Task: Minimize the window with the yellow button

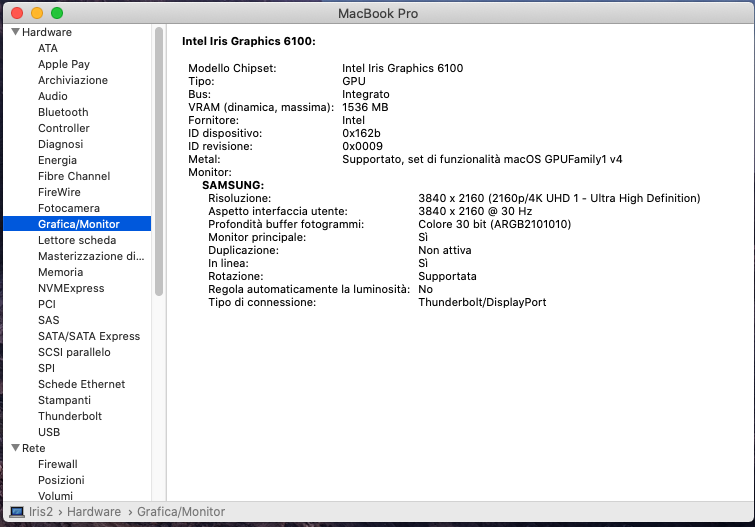Action: click(37, 13)
